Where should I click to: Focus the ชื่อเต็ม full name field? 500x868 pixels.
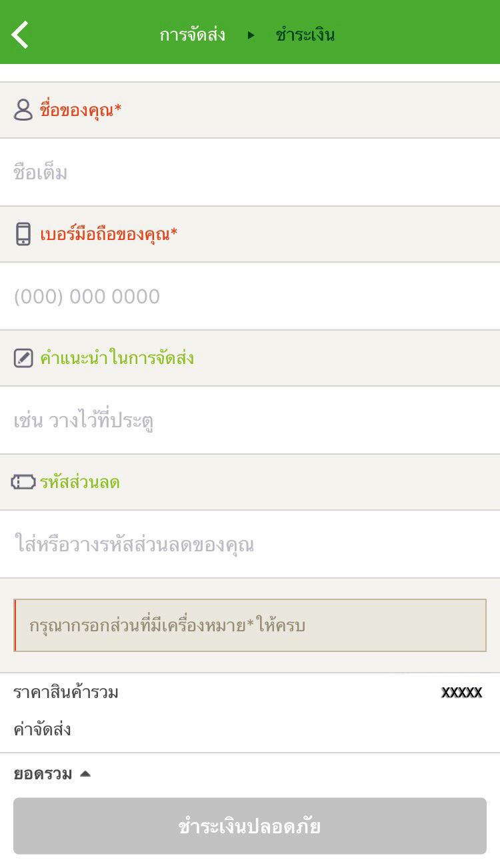(x=250, y=173)
